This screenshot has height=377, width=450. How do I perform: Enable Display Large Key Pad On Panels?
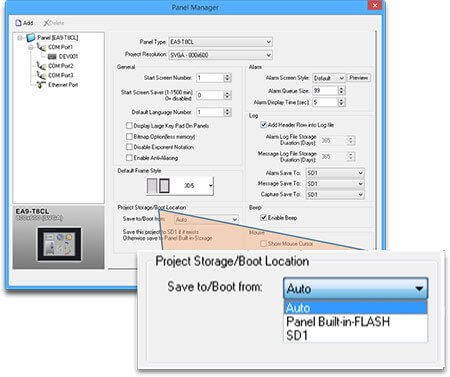[129, 126]
